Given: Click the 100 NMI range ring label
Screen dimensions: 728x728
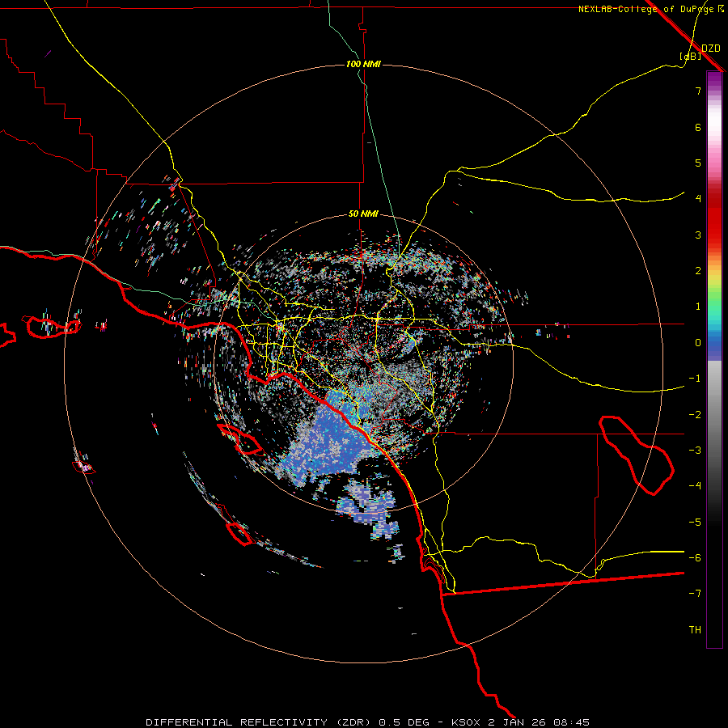Looking at the screenshot, I should pos(363,64).
